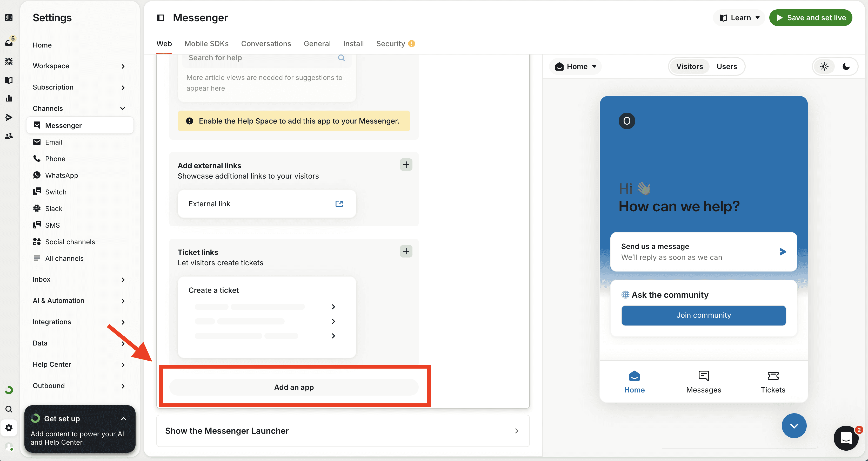This screenshot has width=868, height=461.
Task: Click the search magnifier in the left rail
Action: pyautogui.click(x=9, y=409)
